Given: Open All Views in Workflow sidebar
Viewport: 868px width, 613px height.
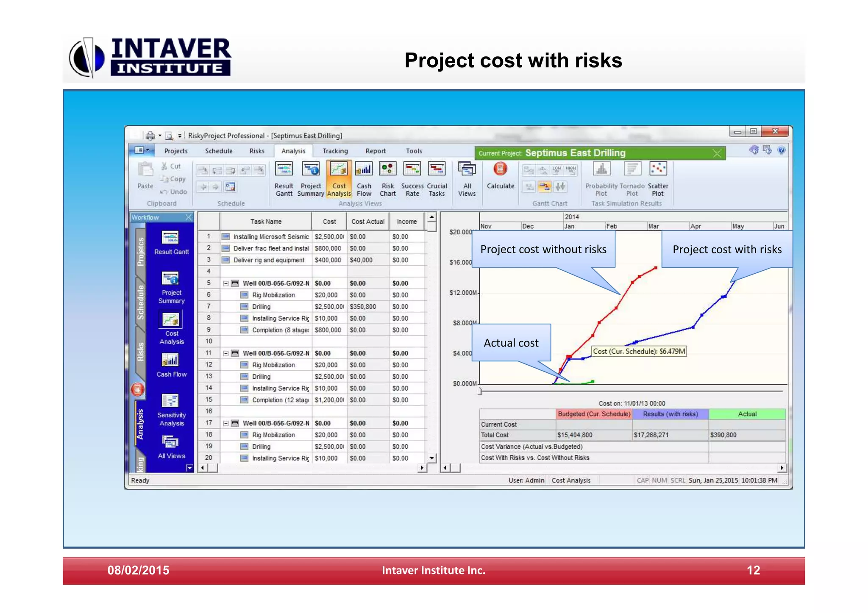Looking at the screenshot, I should pyautogui.click(x=171, y=447).
